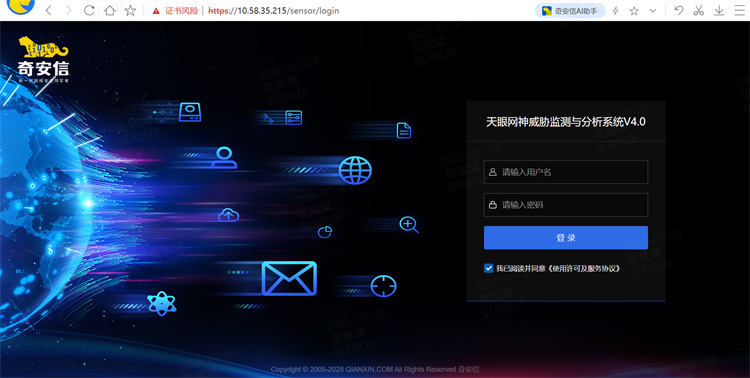750x378 pixels.
Task: Expand the toolbar chevron dropdown
Action: (x=653, y=11)
